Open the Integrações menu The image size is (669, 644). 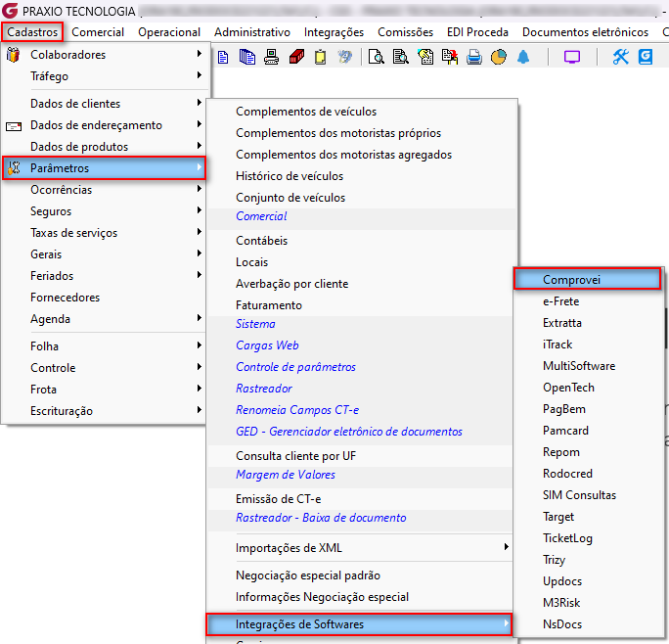pyautogui.click(x=334, y=32)
